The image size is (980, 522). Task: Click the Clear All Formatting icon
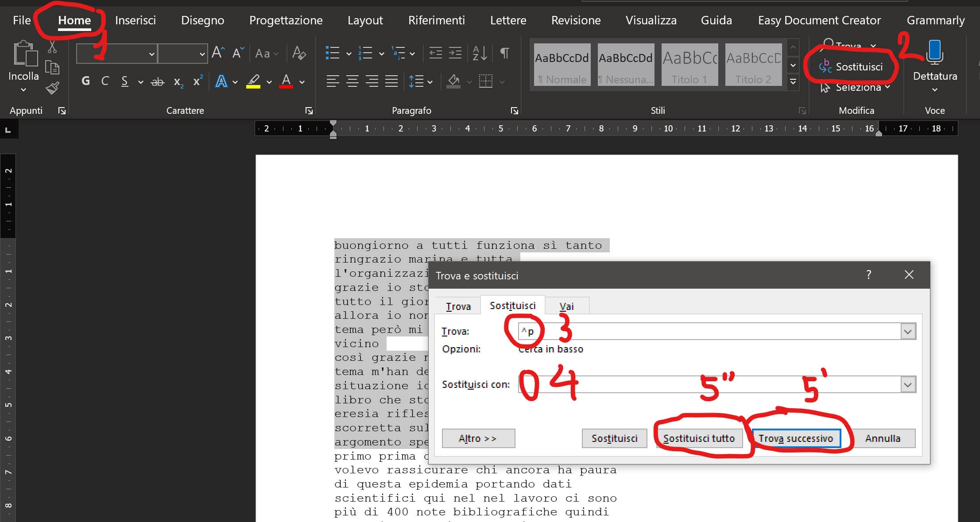click(299, 53)
